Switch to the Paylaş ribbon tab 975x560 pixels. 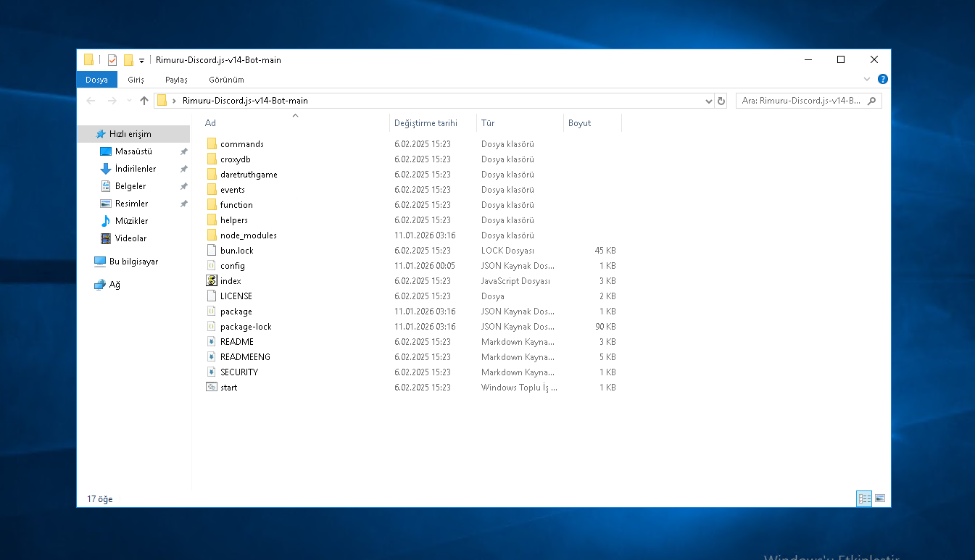[x=176, y=80]
